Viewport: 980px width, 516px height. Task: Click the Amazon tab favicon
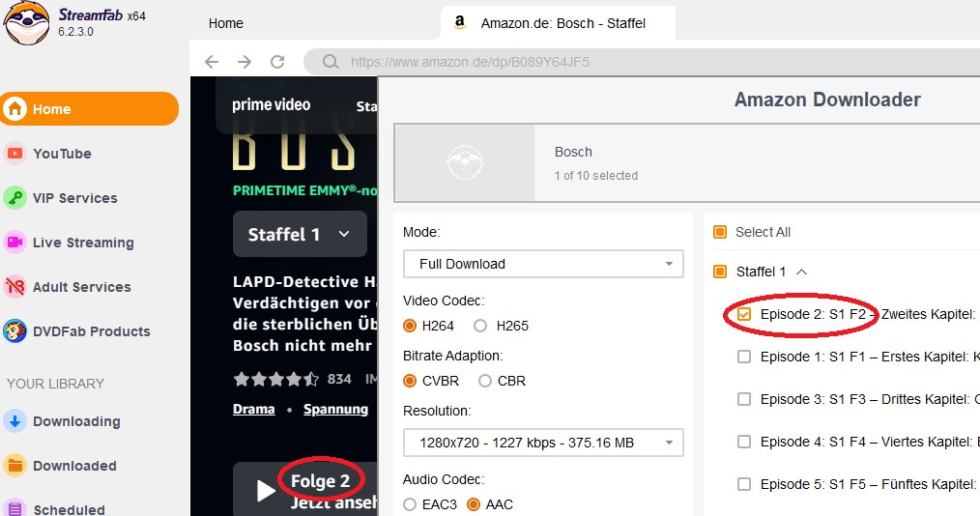click(x=460, y=22)
